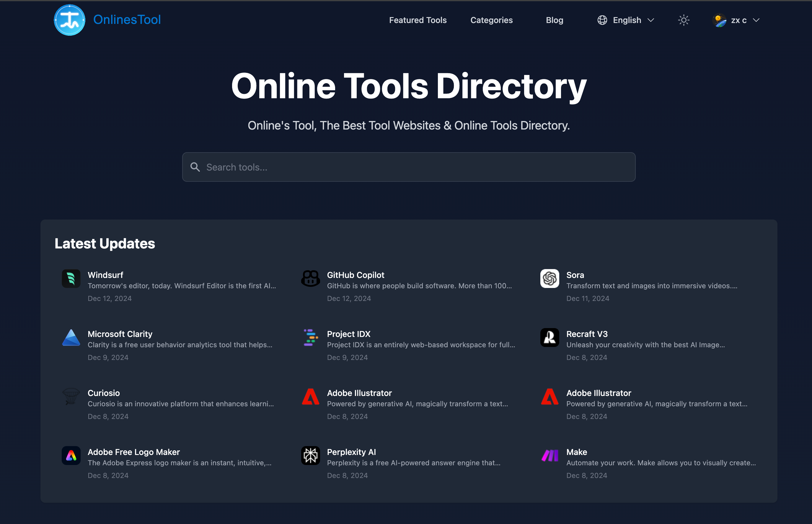Click the Microsoft Clarity blue triangle icon
This screenshot has width=812, height=524.
click(x=71, y=338)
